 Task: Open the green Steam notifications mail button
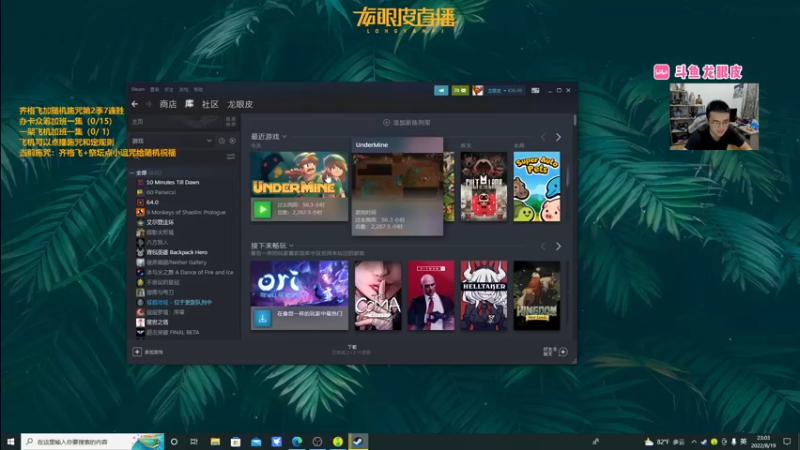pos(460,90)
